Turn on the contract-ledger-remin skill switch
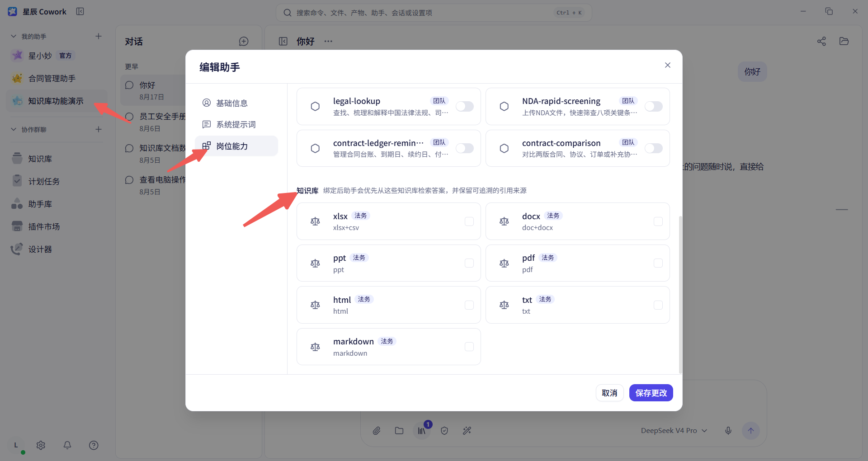 pyautogui.click(x=464, y=148)
